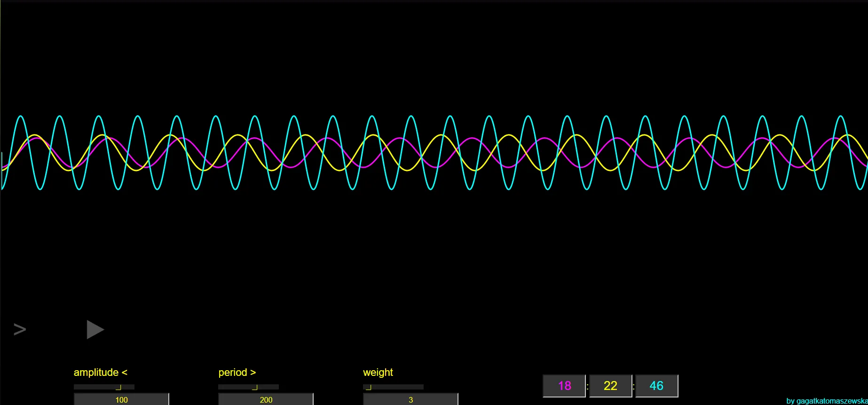
Task: Open the 'by gagatkatomaszewska' credit link
Action: [827, 401]
